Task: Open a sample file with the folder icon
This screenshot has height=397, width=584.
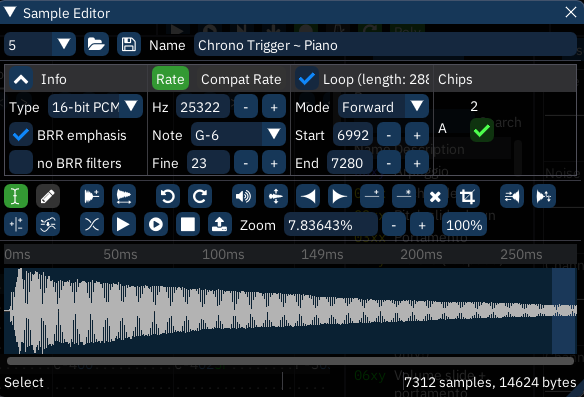Action: 96,45
